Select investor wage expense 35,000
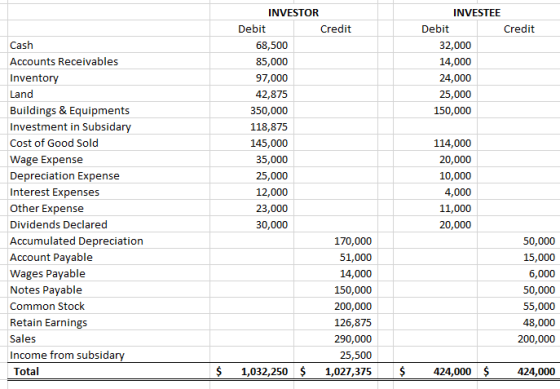560x389 pixels. click(x=272, y=160)
